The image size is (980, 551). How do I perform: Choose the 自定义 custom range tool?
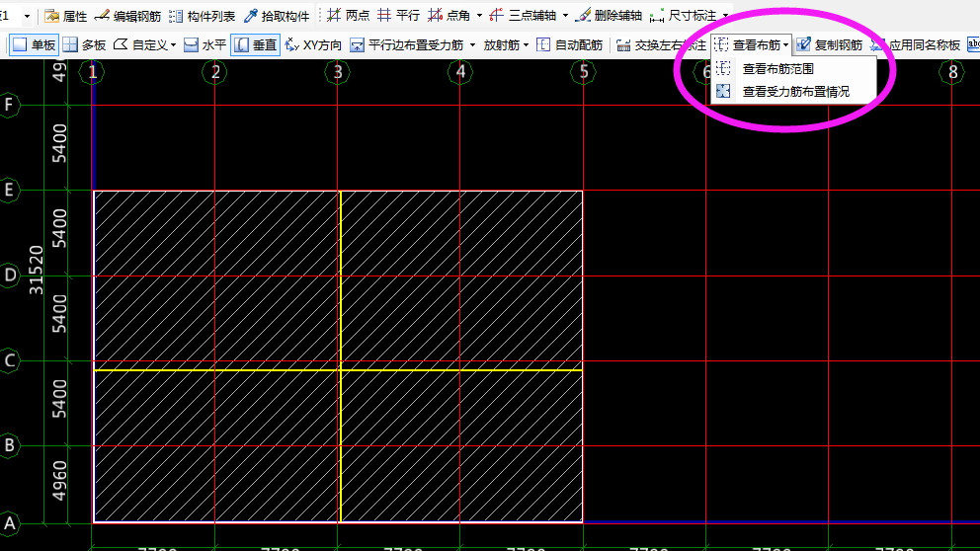coord(140,45)
